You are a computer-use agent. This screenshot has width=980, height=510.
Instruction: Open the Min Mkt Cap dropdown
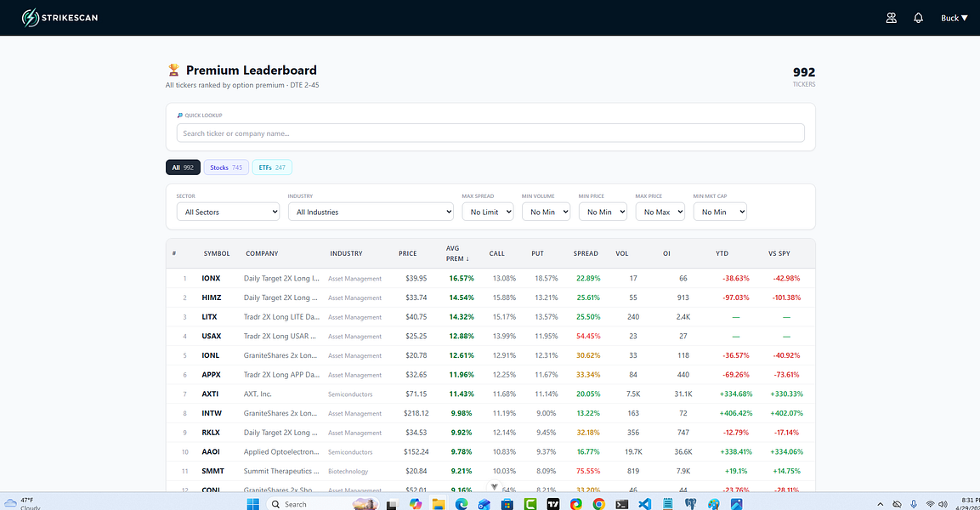720,212
